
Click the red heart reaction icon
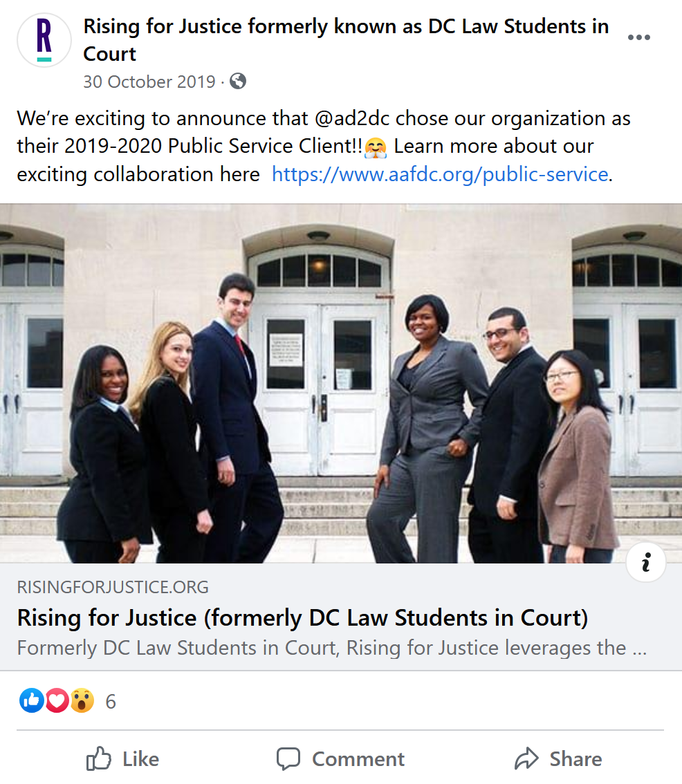coord(57,700)
